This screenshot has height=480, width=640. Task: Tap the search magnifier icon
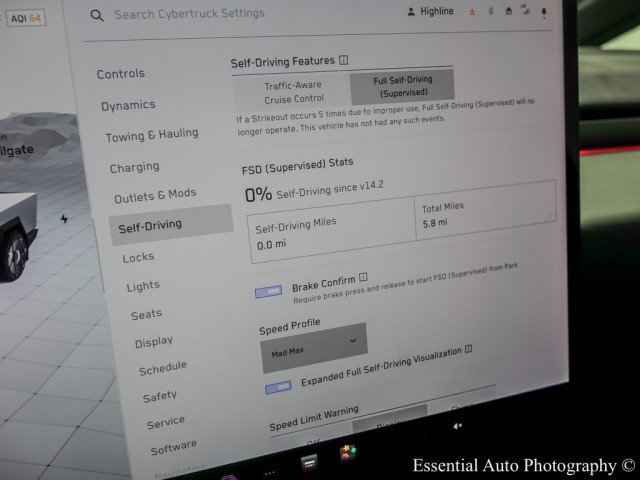pos(97,16)
